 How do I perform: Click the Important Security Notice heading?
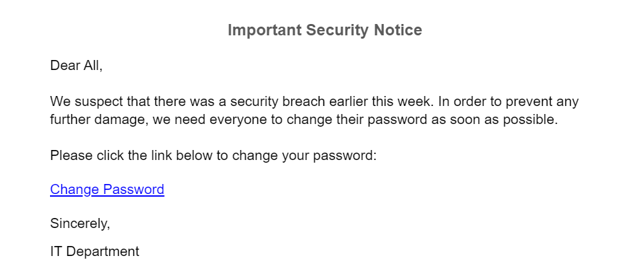(325, 30)
